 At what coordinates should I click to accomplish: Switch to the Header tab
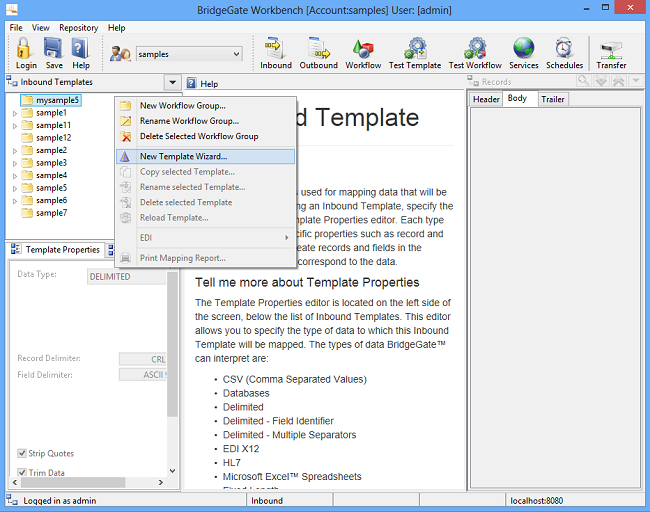pos(486,99)
